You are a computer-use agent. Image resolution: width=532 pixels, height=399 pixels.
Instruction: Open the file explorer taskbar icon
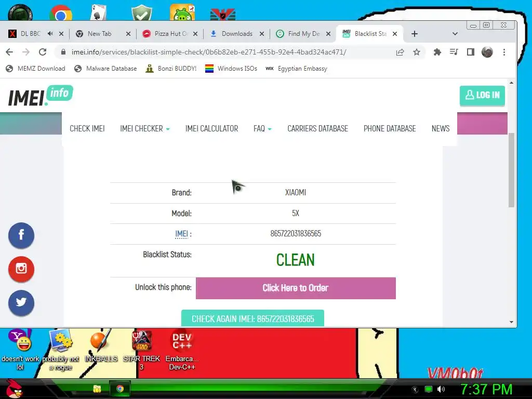point(97,389)
